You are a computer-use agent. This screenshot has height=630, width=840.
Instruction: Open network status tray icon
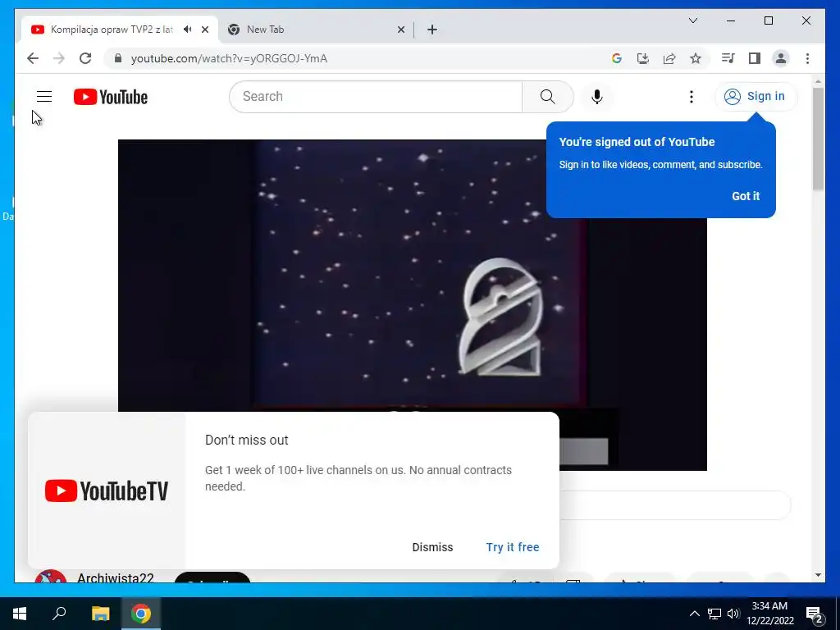714,614
